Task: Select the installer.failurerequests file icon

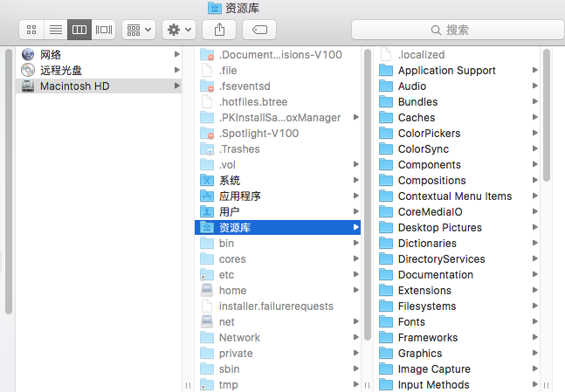Action: pos(207,306)
